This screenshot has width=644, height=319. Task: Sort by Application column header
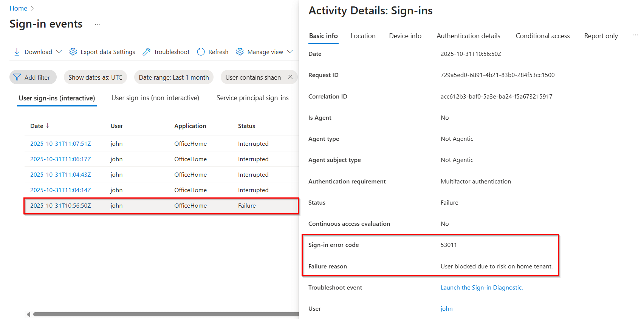coord(190,126)
